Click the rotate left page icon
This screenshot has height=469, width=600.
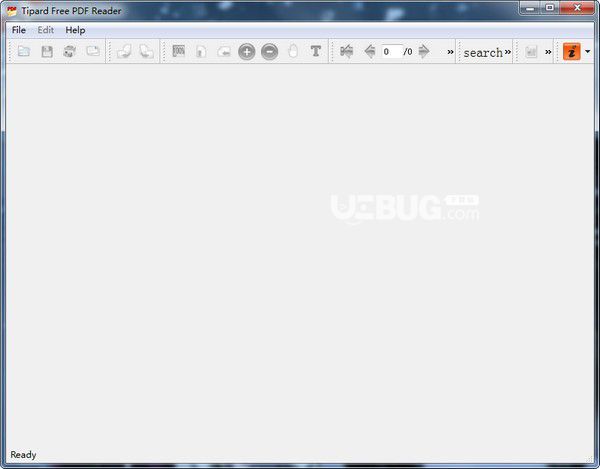[124, 51]
